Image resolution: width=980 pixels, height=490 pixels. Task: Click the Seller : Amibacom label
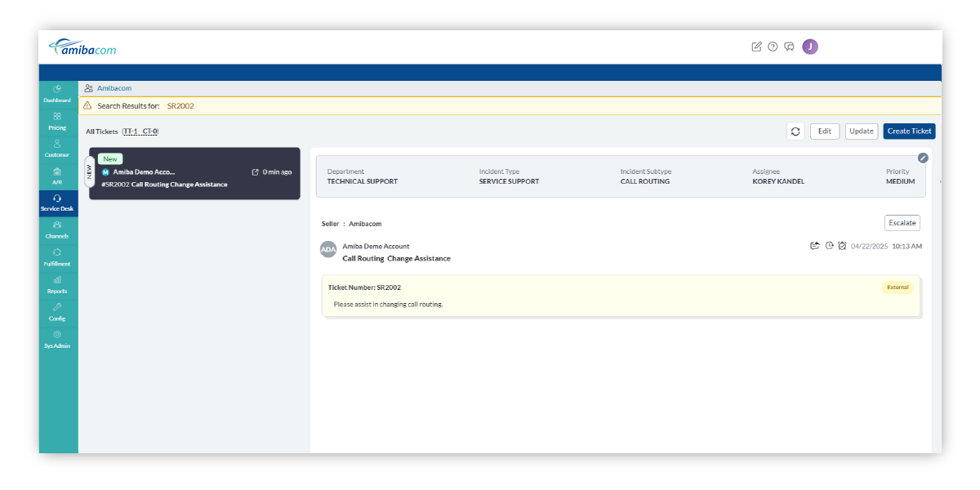[x=351, y=224]
